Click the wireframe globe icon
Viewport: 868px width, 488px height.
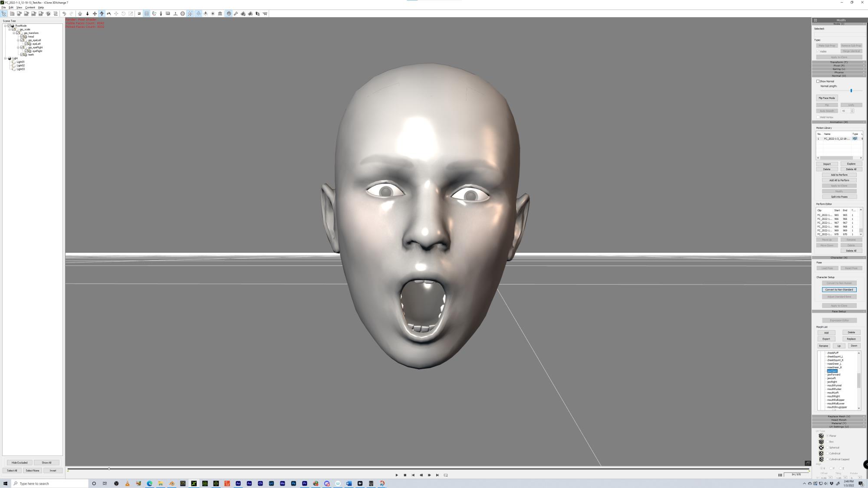(x=183, y=13)
